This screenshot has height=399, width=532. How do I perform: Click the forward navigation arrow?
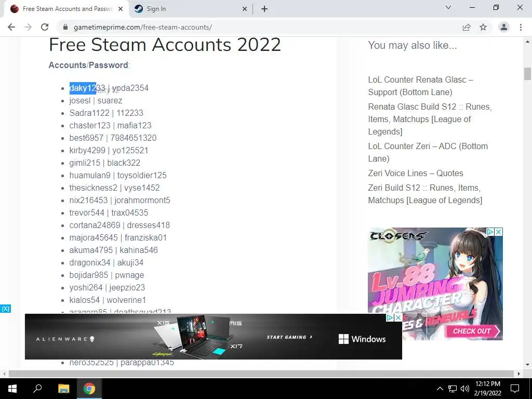(x=28, y=27)
